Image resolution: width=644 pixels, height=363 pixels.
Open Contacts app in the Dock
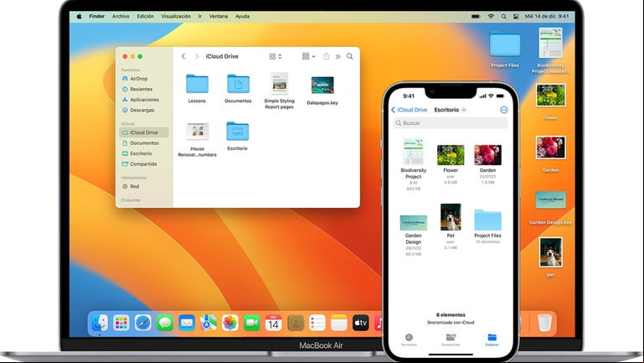tap(296, 323)
